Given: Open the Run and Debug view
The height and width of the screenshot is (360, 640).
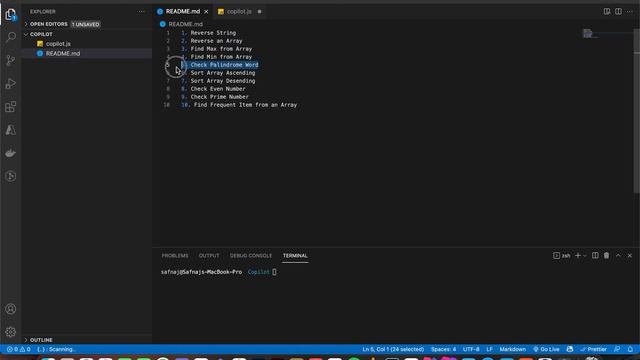Looking at the screenshot, I should [x=11, y=84].
